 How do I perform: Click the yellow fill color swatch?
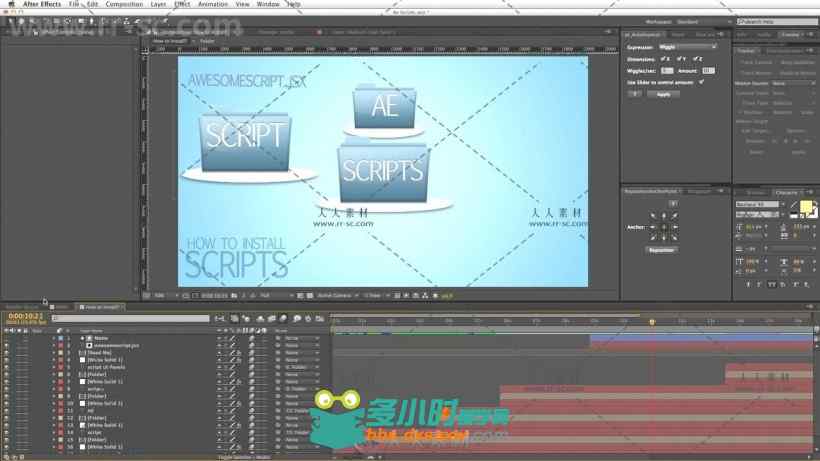[806, 208]
